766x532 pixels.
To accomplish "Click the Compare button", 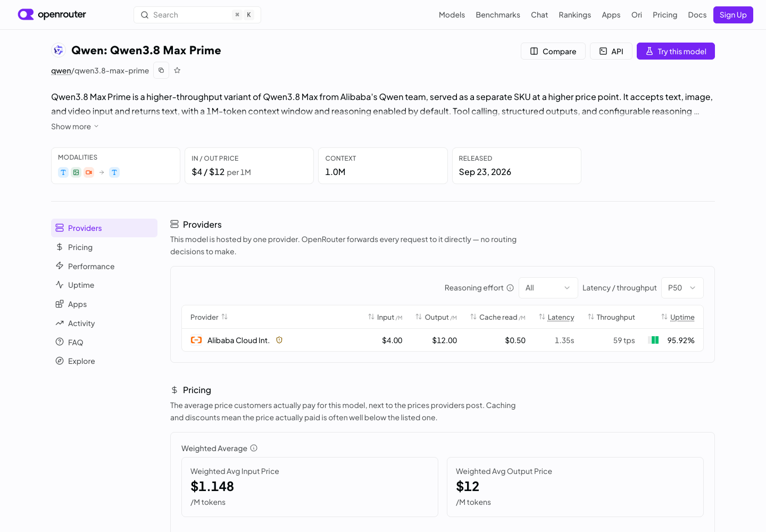I will point(553,51).
